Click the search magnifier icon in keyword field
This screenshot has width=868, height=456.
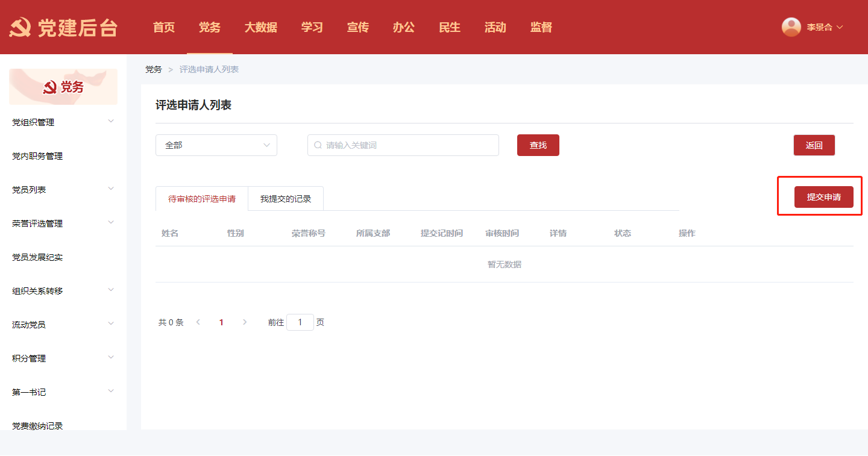point(318,145)
